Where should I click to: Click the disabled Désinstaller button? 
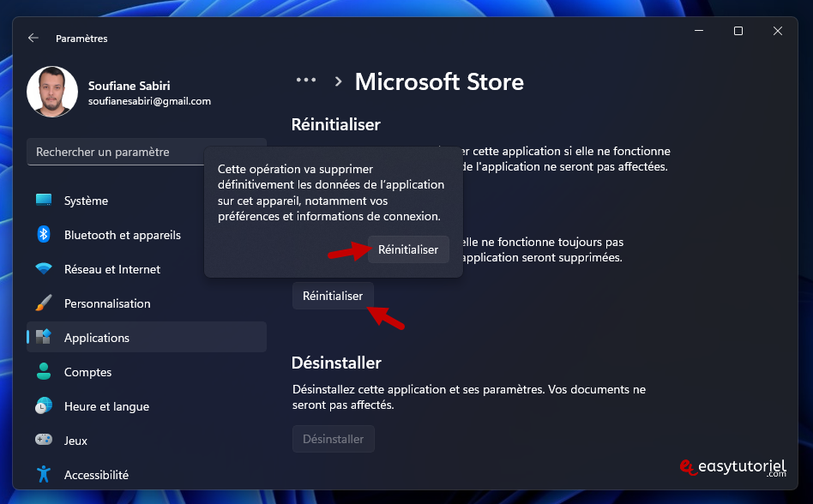[x=333, y=439]
